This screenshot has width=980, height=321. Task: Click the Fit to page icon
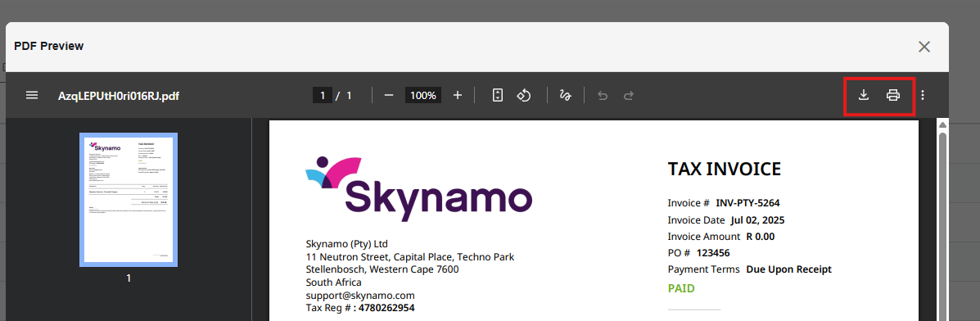[x=498, y=95]
